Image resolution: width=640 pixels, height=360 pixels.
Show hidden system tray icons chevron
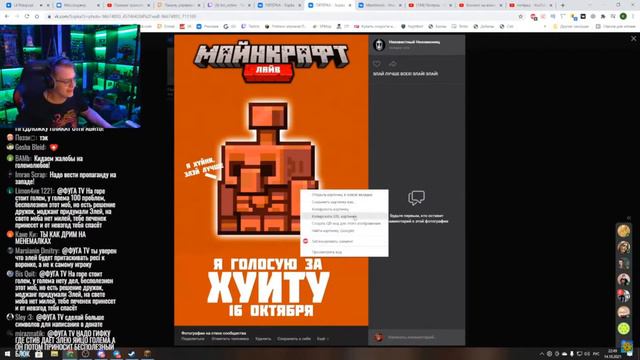click(542, 353)
